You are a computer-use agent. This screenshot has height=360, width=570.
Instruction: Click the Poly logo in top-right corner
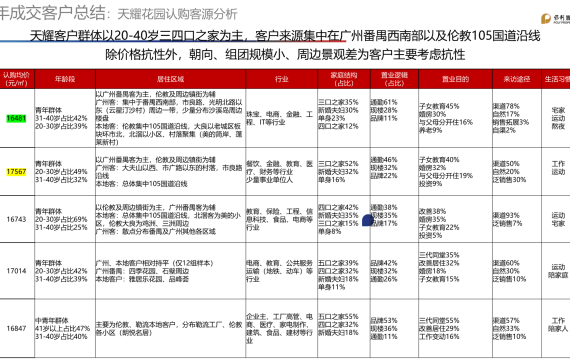[555, 18]
